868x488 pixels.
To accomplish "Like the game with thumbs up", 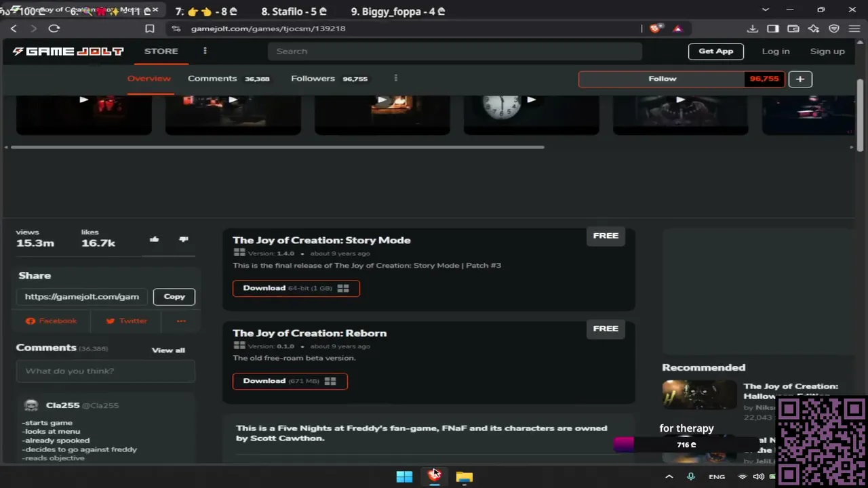I will (x=155, y=239).
